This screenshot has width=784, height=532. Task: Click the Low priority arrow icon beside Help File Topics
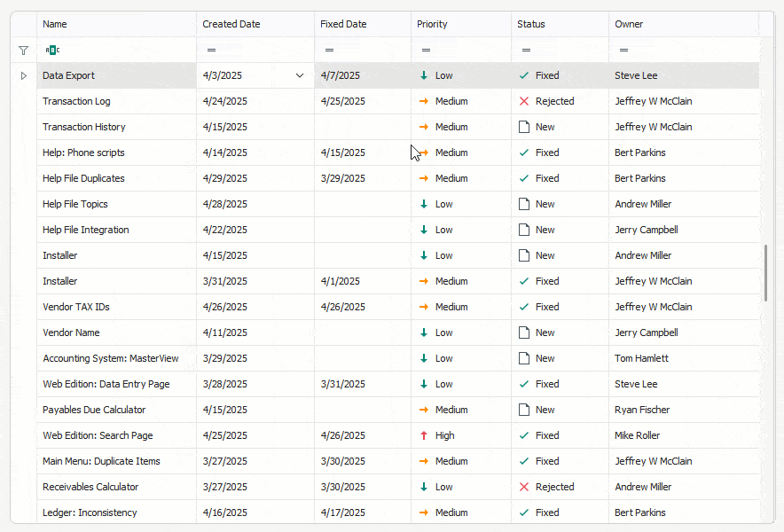click(x=423, y=204)
